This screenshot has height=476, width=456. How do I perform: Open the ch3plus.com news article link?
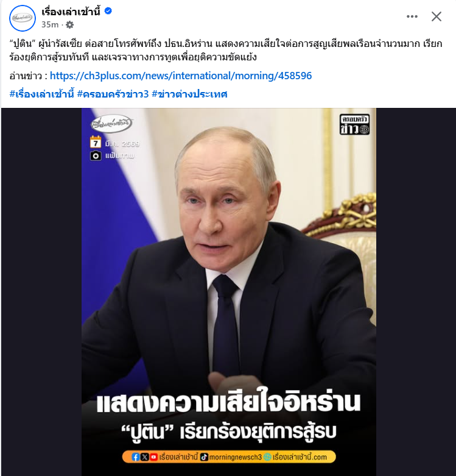pos(181,76)
